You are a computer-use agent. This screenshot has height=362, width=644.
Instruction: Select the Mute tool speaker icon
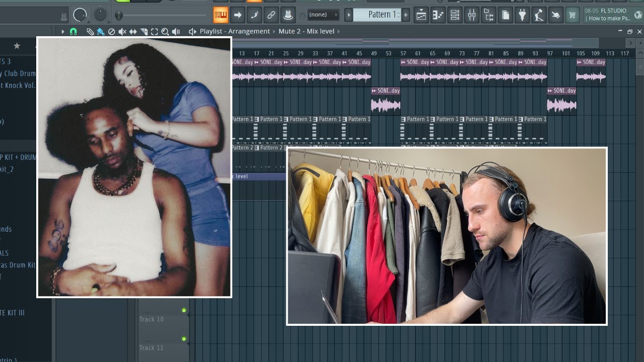click(x=122, y=32)
